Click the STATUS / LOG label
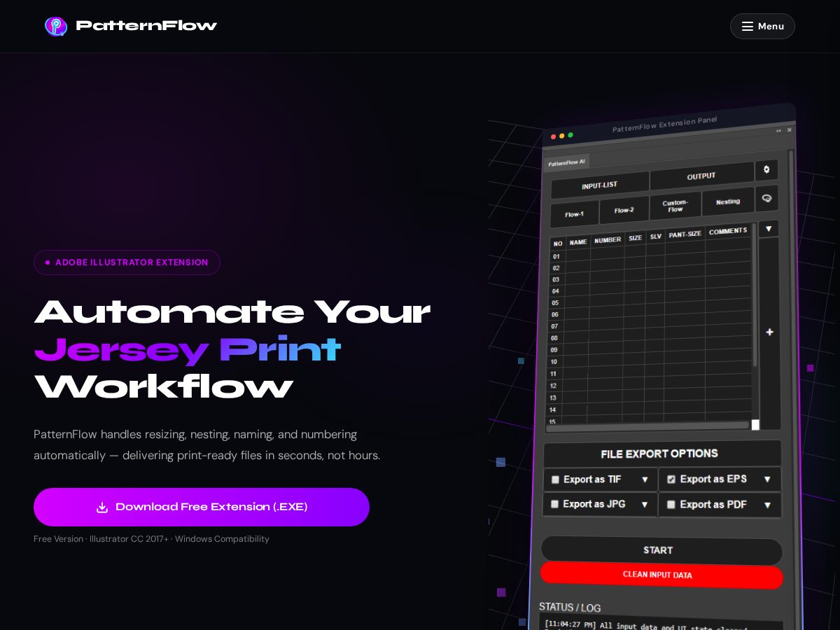The height and width of the screenshot is (630, 840). pyautogui.click(x=570, y=608)
